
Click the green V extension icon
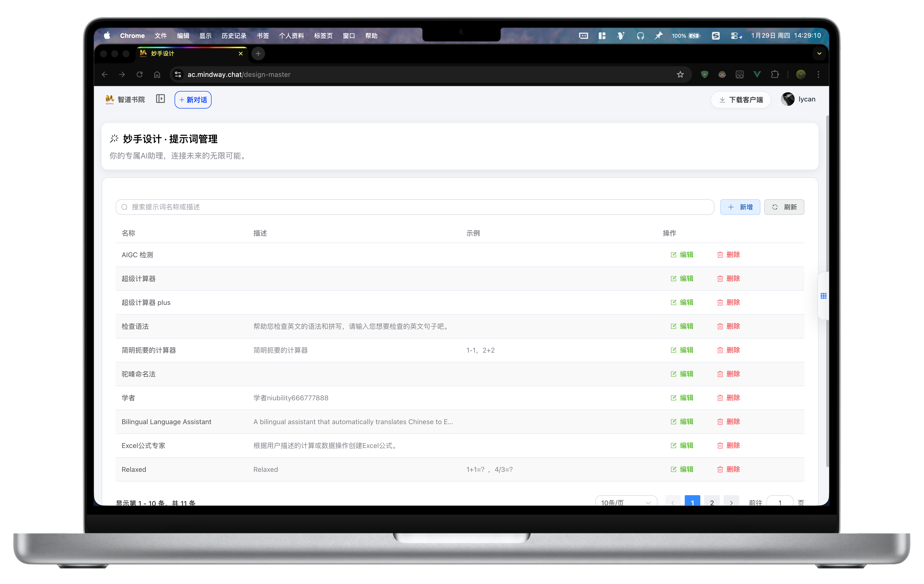tap(757, 74)
